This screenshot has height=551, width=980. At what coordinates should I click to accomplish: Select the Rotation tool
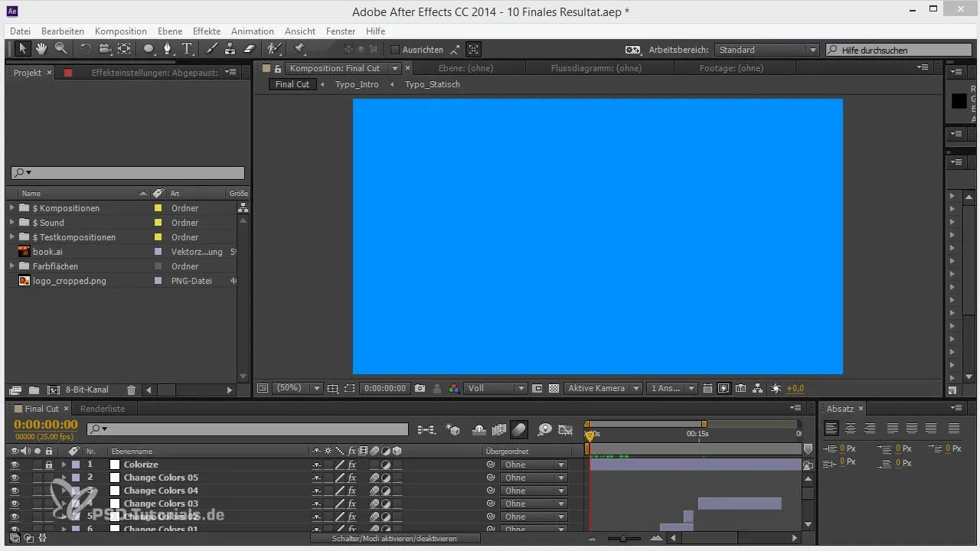point(86,49)
